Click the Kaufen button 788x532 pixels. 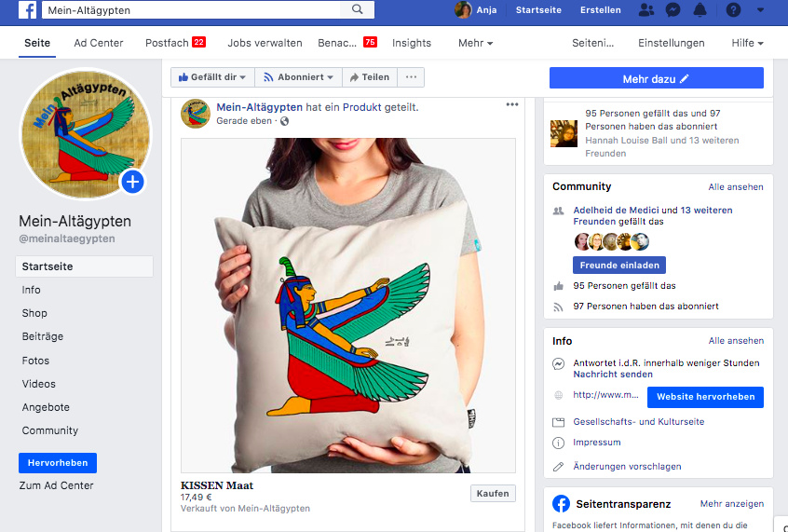493,494
